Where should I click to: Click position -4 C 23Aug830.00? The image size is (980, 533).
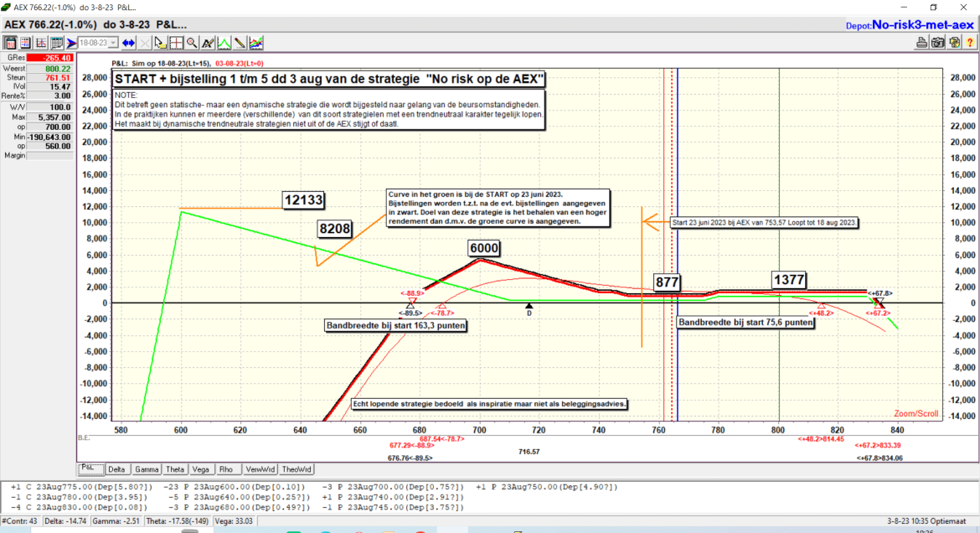coord(78,507)
